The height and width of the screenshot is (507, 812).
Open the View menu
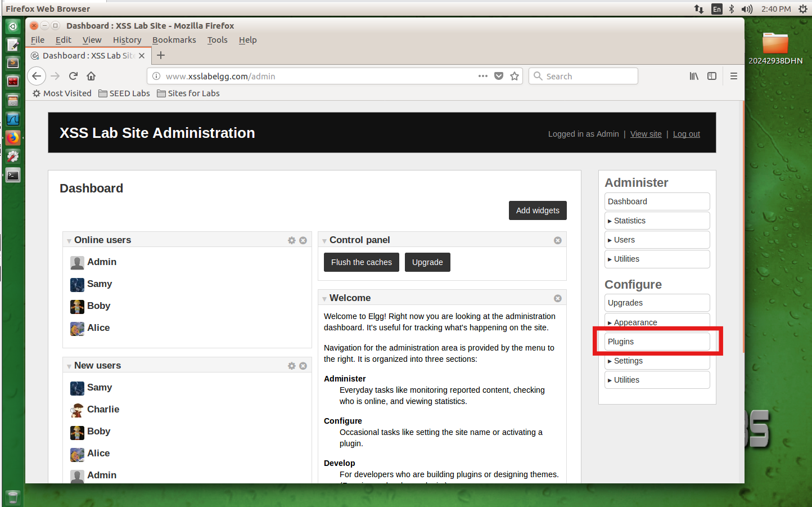(92, 40)
